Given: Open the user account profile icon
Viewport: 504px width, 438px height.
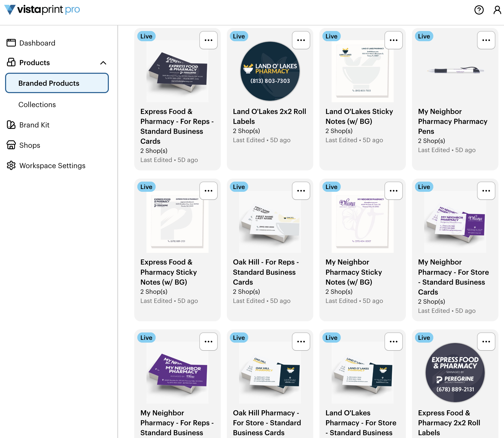Looking at the screenshot, I should click(497, 10).
